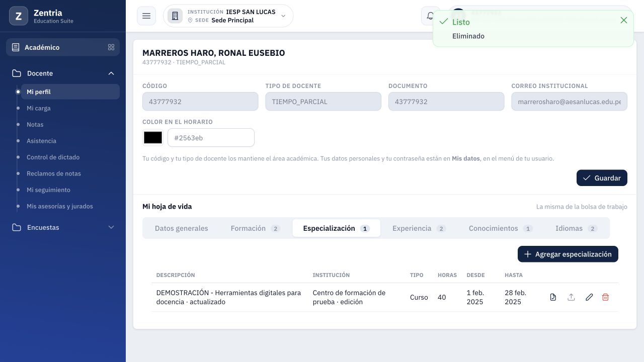Screen dimensions: 644x362
Task: Click the Documento input field
Action: tap(446, 102)
